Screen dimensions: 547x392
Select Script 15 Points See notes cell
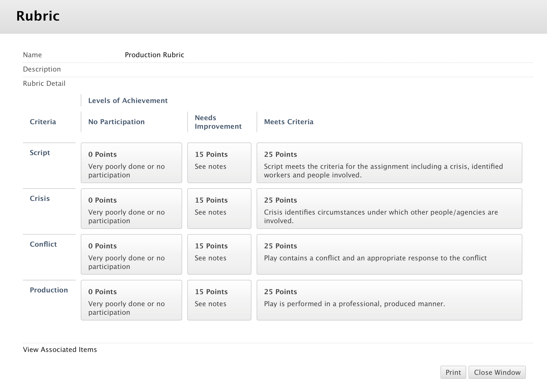coord(219,163)
